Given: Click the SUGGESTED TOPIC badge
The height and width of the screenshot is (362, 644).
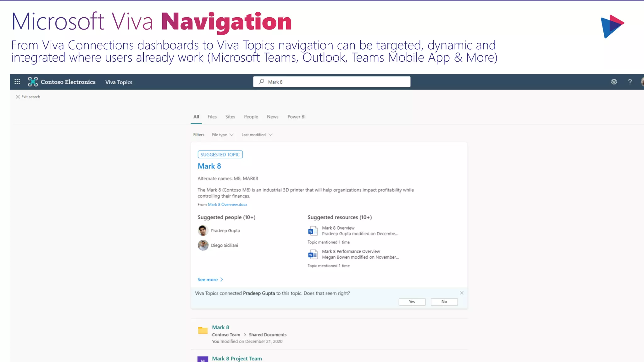Looking at the screenshot, I should 220,155.
